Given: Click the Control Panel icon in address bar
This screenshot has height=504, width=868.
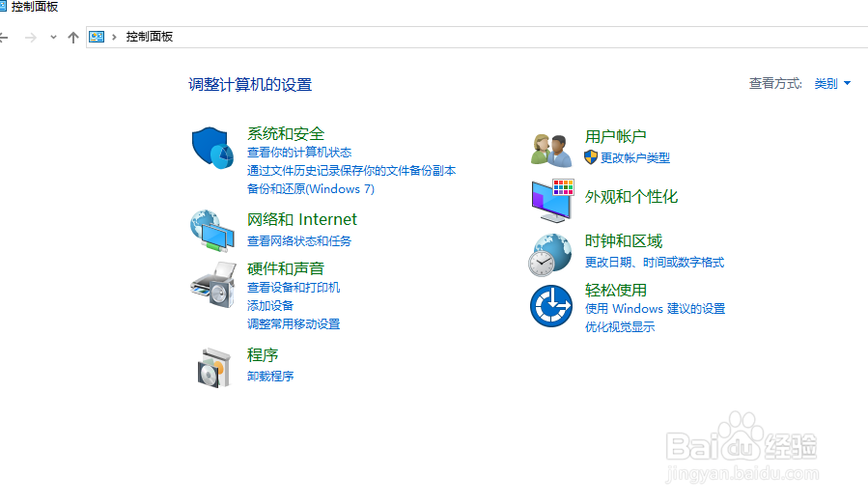Looking at the screenshot, I should pyautogui.click(x=97, y=37).
